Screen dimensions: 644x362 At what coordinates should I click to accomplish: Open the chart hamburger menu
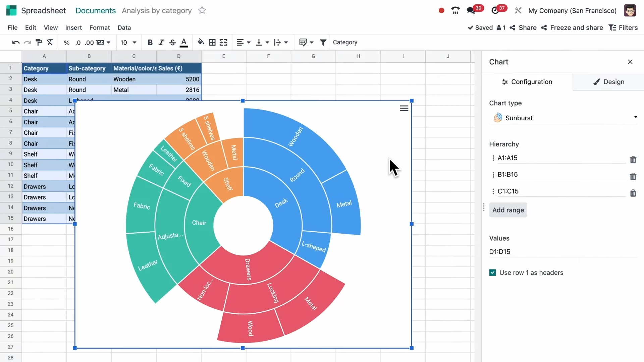click(404, 108)
